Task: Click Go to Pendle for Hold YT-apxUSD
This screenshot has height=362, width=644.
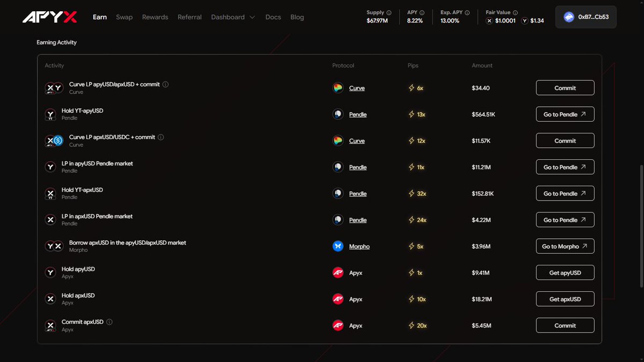Action: tap(565, 194)
